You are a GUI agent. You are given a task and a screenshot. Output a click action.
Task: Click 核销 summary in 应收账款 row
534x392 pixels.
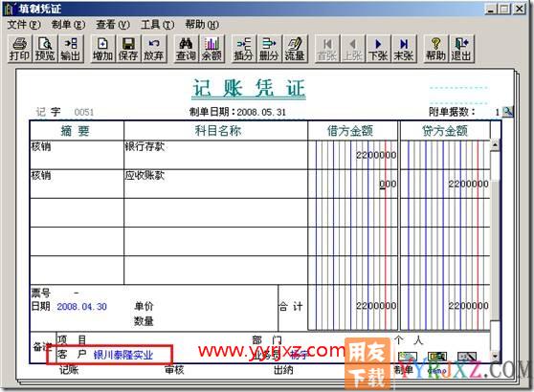[x=41, y=176]
